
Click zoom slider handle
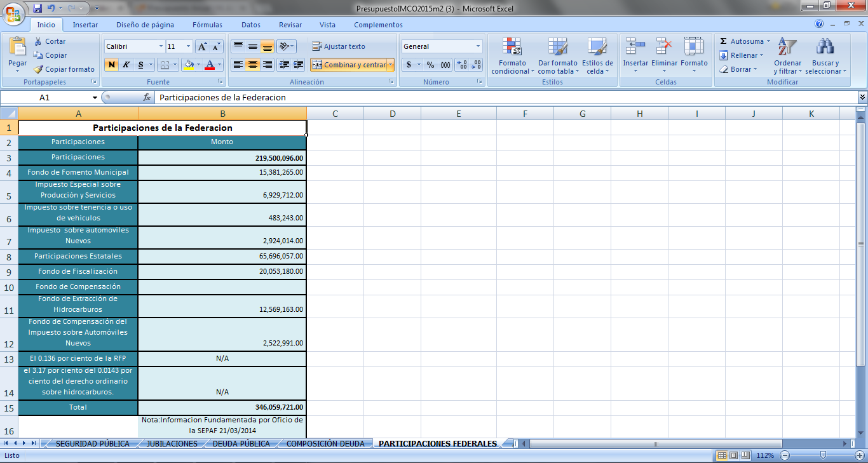tap(824, 455)
